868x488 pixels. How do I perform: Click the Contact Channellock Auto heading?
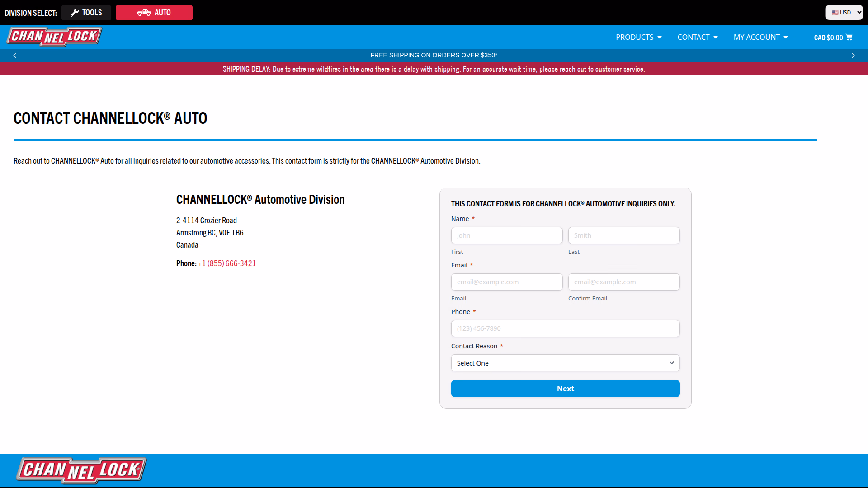coord(110,118)
